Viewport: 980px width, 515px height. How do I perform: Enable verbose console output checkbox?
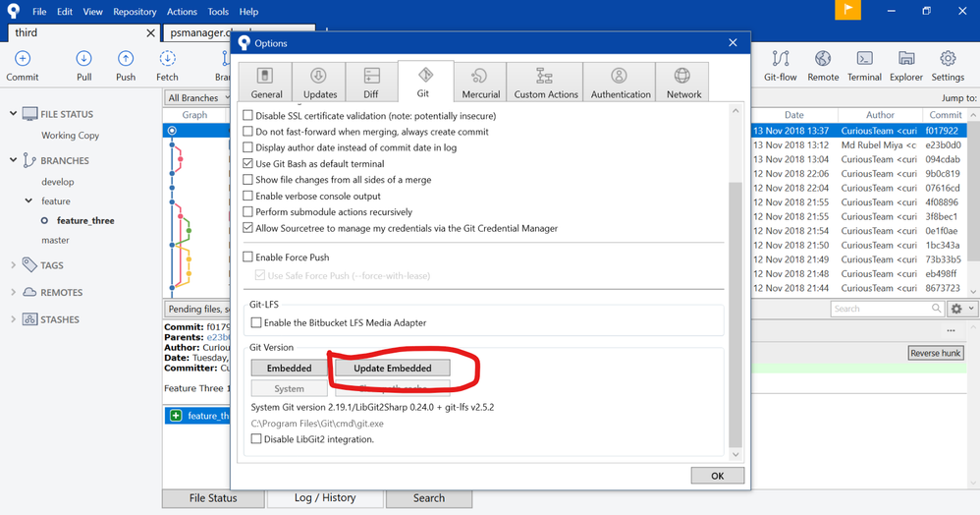click(x=248, y=196)
